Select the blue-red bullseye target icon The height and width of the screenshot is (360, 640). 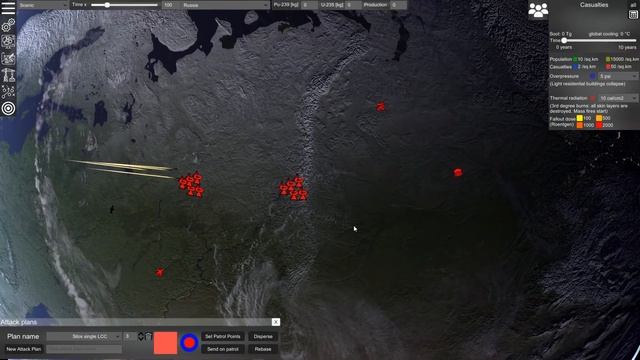(189, 343)
